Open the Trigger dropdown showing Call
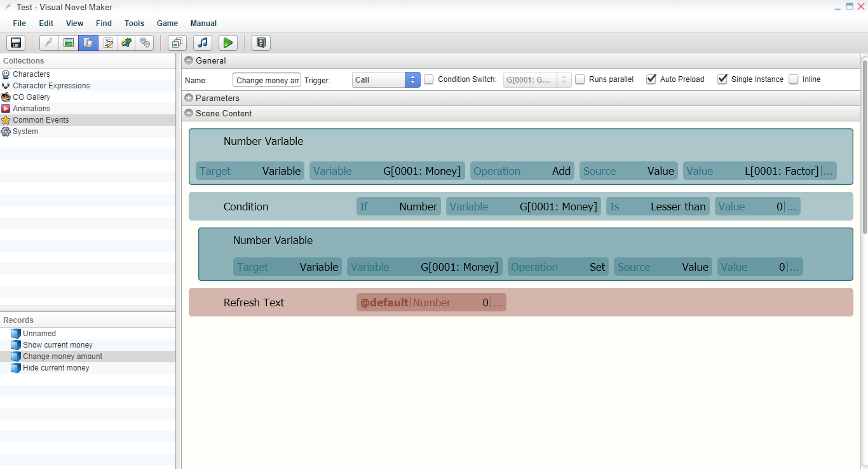868x469 pixels. (x=386, y=79)
